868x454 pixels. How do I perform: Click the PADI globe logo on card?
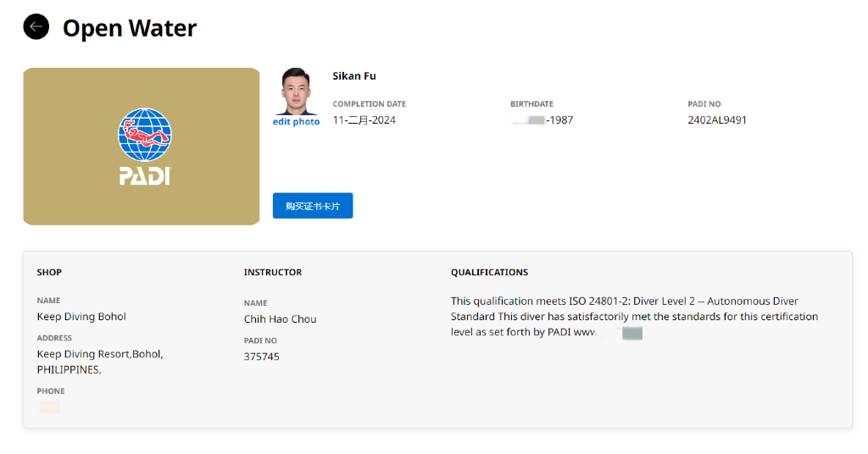click(144, 135)
